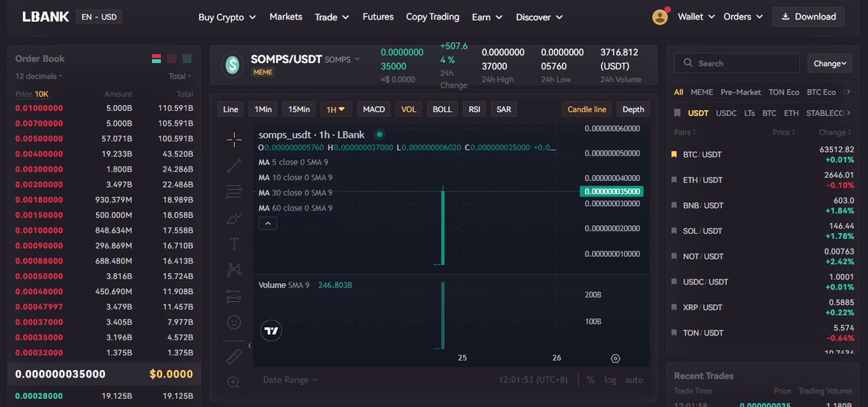Bookmark the BNB/USDT pair
The height and width of the screenshot is (407, 868).
(675, 206)
